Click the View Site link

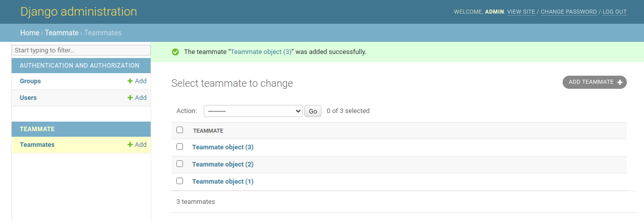521,12
